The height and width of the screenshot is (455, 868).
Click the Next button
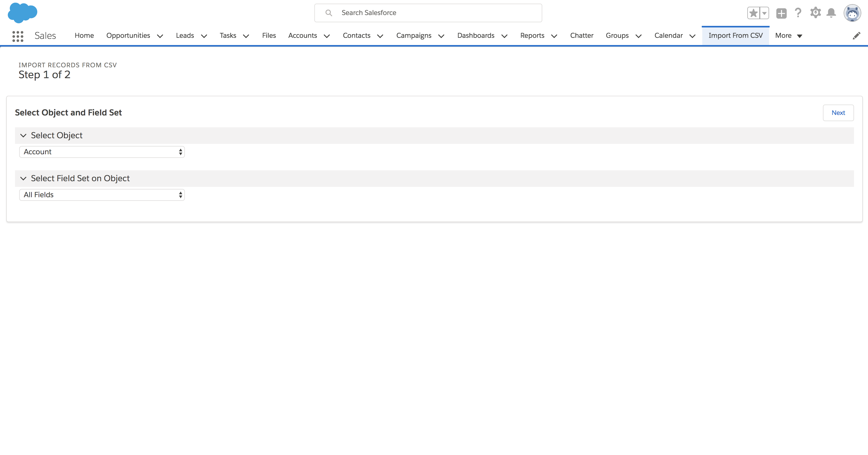point(838,113)
